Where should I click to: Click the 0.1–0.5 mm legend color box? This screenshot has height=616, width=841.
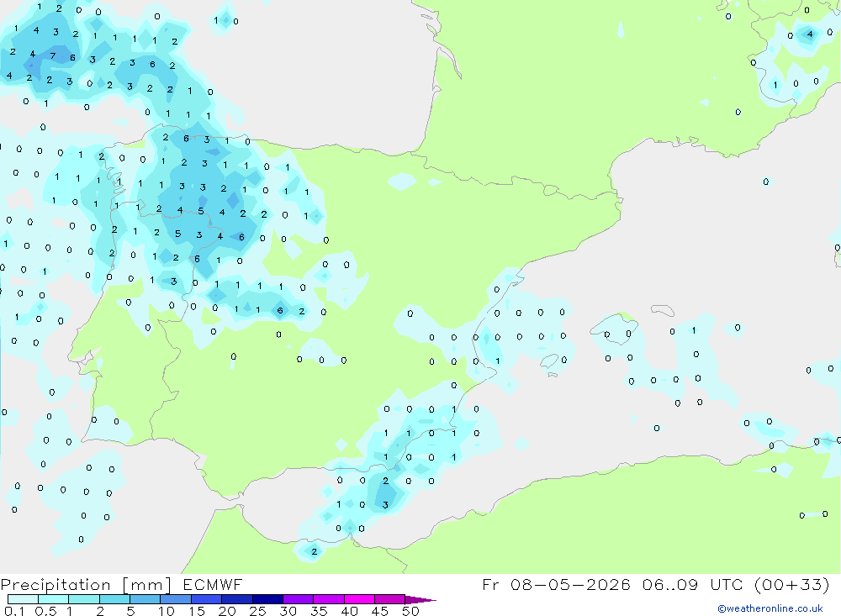[23, 599]
